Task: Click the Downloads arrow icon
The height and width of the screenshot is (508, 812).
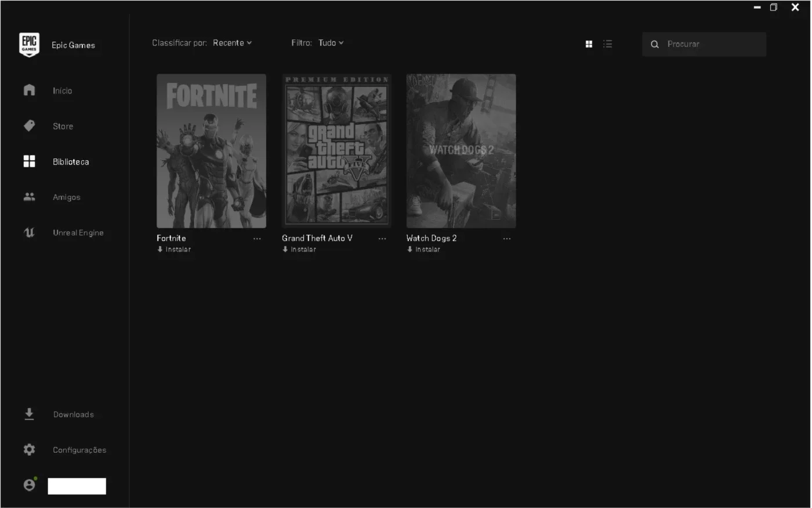Action: pos(29,414)
